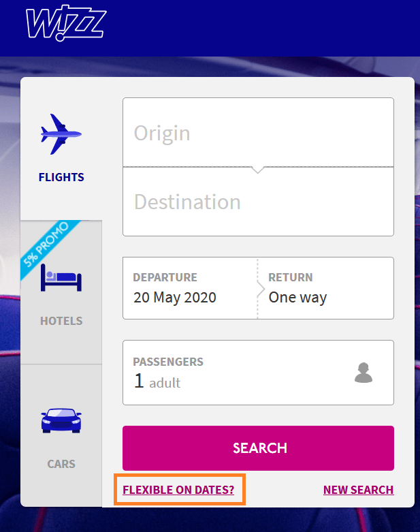Click the chevron between departure and return
The image size is (420, 532).
(x=261, y=290)
